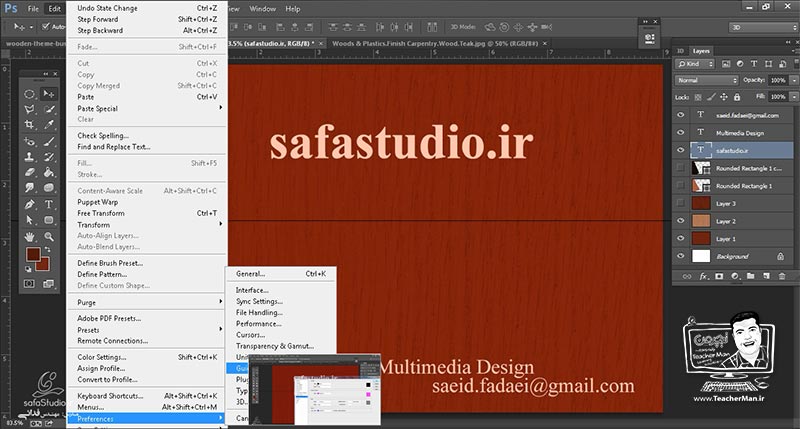
Task: Open the Normal blend mode dropdown
Action: (707, 80)
